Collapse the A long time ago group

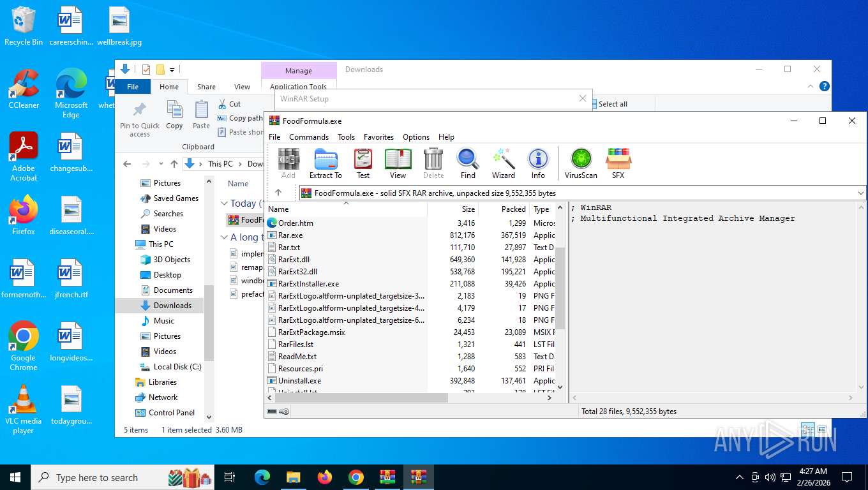[224, 237]
